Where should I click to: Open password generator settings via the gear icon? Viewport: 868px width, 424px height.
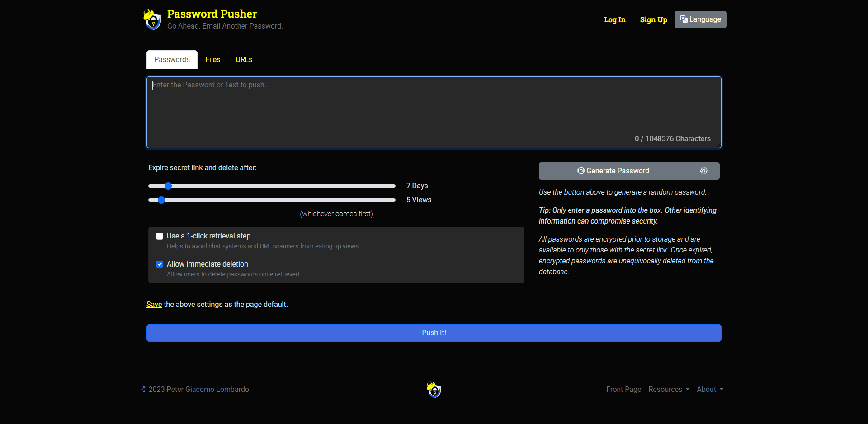703,171
